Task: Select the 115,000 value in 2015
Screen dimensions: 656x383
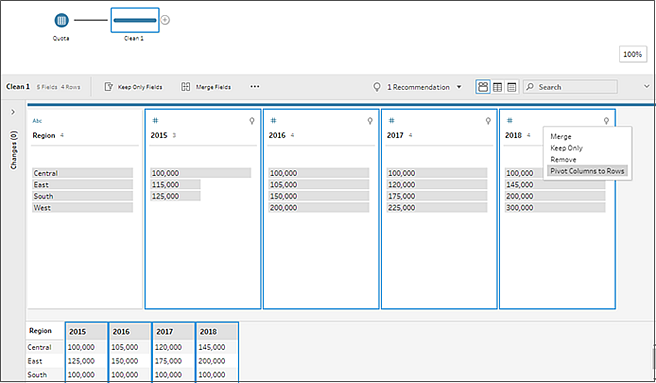Action: (x=175, y=185)
